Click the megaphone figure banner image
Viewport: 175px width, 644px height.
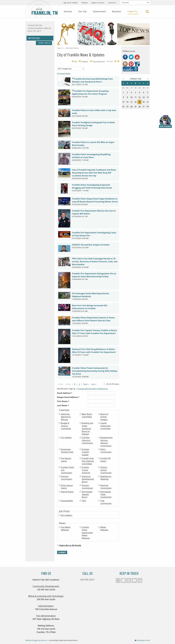[x=66, y=34]
